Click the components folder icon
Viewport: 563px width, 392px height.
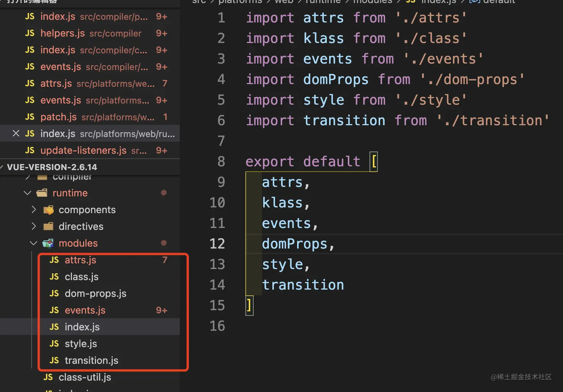pyautogui.click(x=48, y=210)
